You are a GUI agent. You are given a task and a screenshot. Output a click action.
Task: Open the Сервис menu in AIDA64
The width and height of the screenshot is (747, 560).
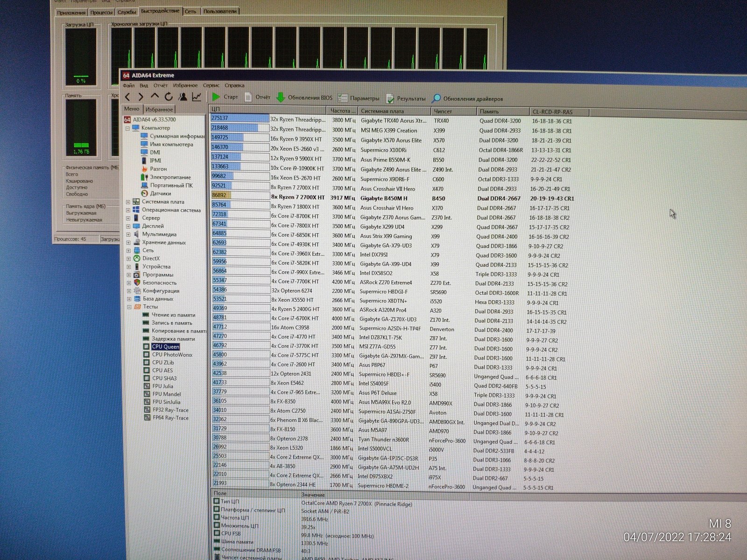point(211,85)
